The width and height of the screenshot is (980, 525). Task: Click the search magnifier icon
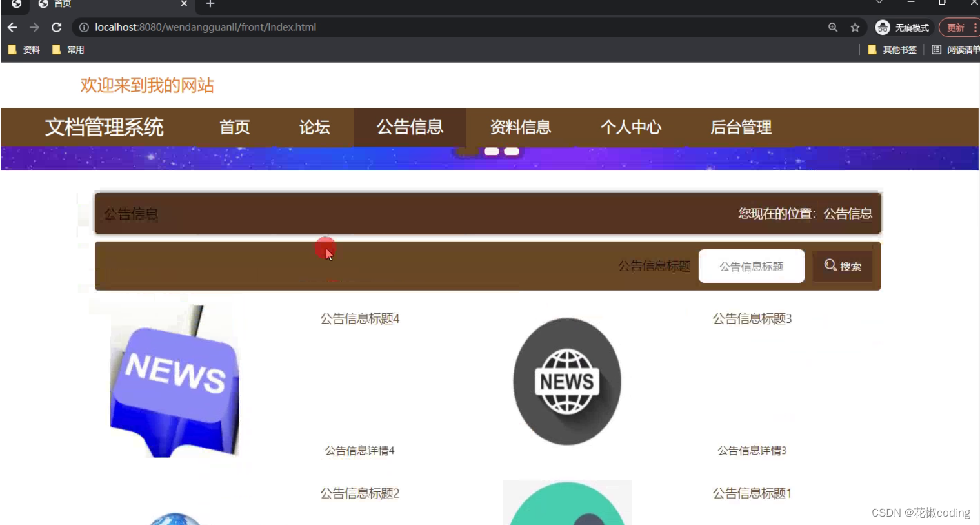pos(830,265)
